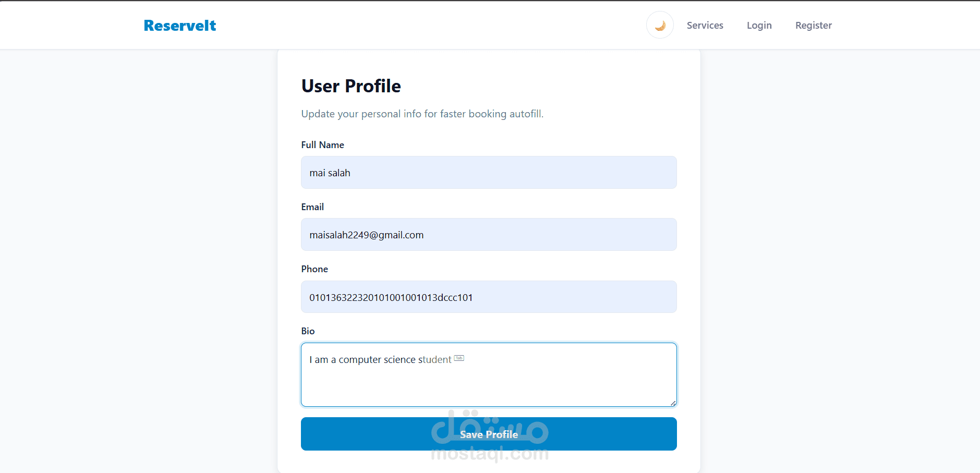Focus the Full Name field with mai salah
This screenshot has height=473, width=980.
coord(489,173)
